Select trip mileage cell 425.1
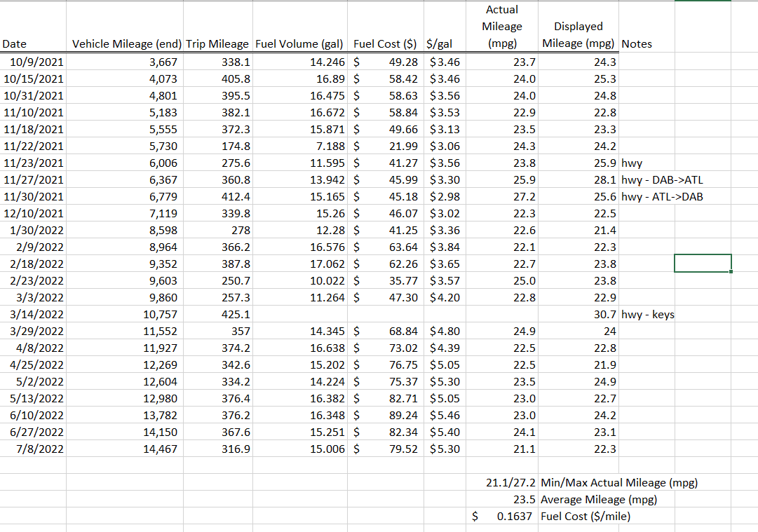This screenshot has width=758, height=532. click(218, 314)
